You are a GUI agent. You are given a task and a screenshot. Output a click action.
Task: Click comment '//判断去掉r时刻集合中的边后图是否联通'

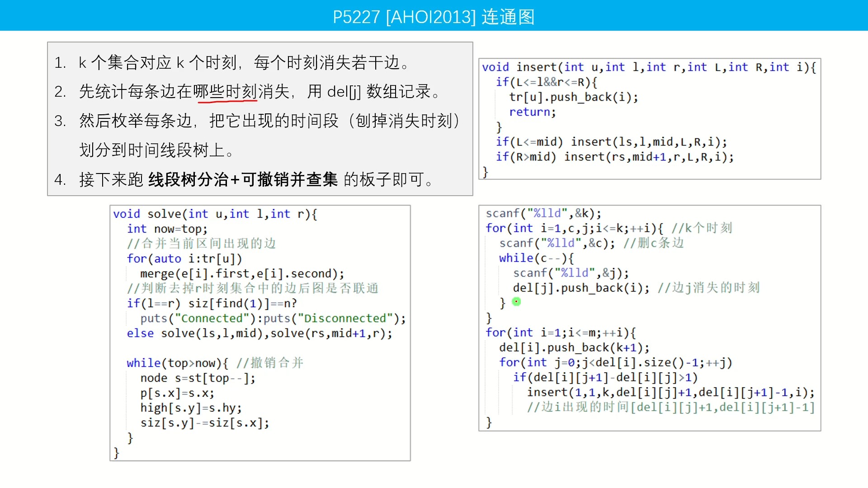[253, 288]
